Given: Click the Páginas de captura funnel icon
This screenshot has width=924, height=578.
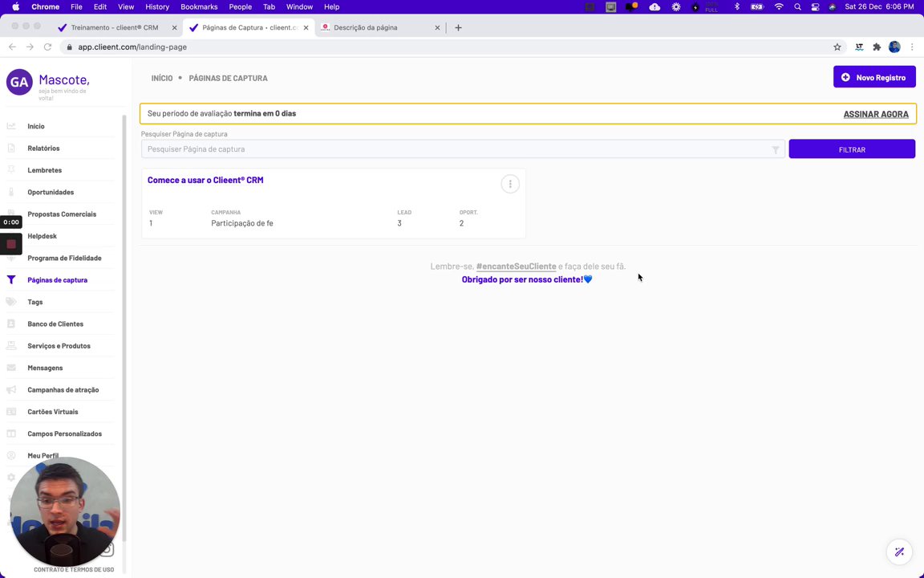Looking at the screenshot, I should click(x=11, y=279).
